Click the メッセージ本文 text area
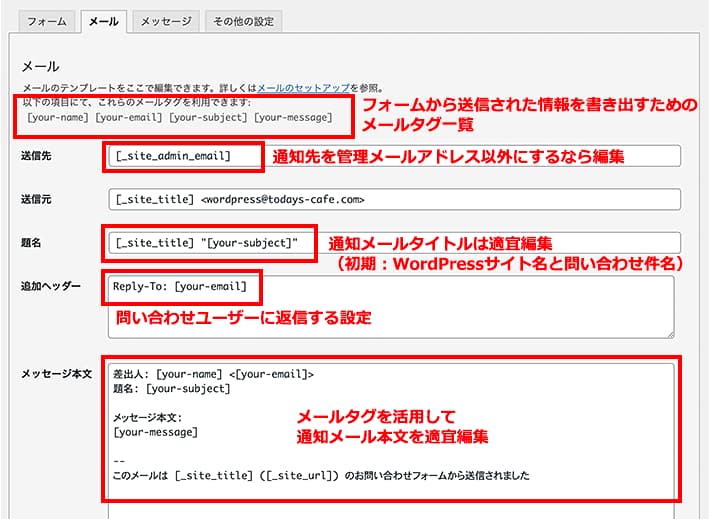The height and width of the screenshot is (519, 710). [x=391, y=440]
